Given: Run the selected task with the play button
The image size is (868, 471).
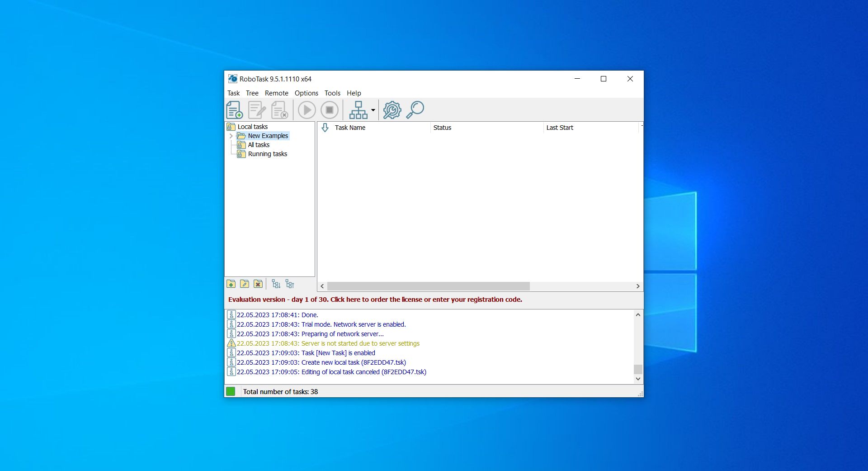Looking at the screenshot, I should pos(307,109).
